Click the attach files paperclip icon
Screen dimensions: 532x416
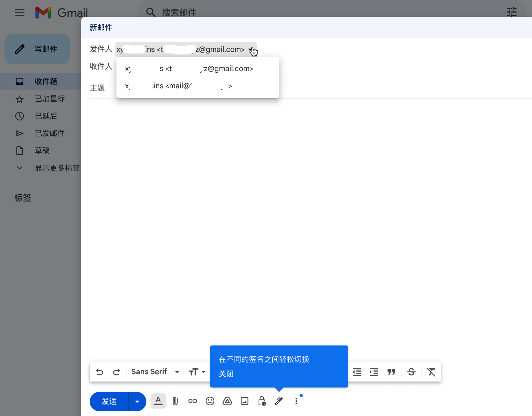pos(175,401)
